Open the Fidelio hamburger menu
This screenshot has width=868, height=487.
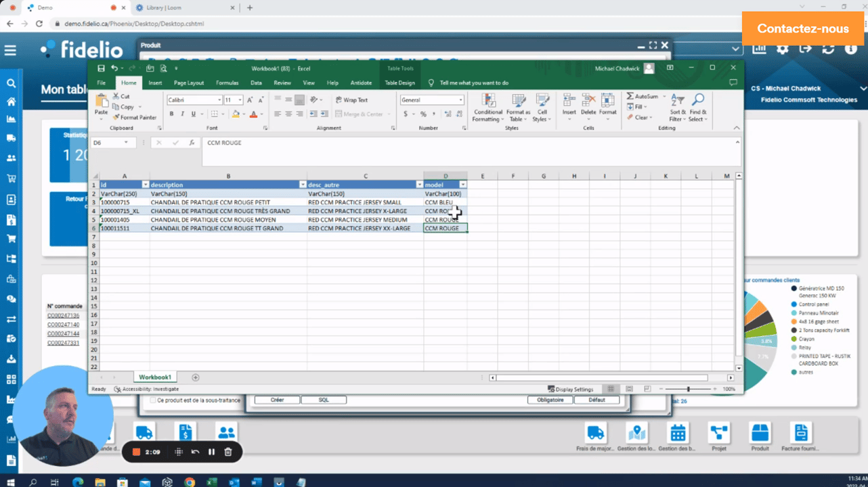click(10, 51)
